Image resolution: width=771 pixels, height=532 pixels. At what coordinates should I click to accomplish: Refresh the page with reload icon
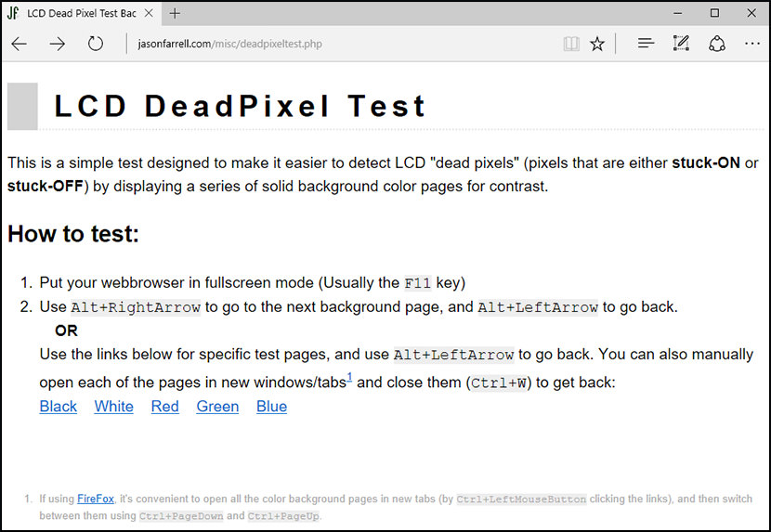pos(96,44)
